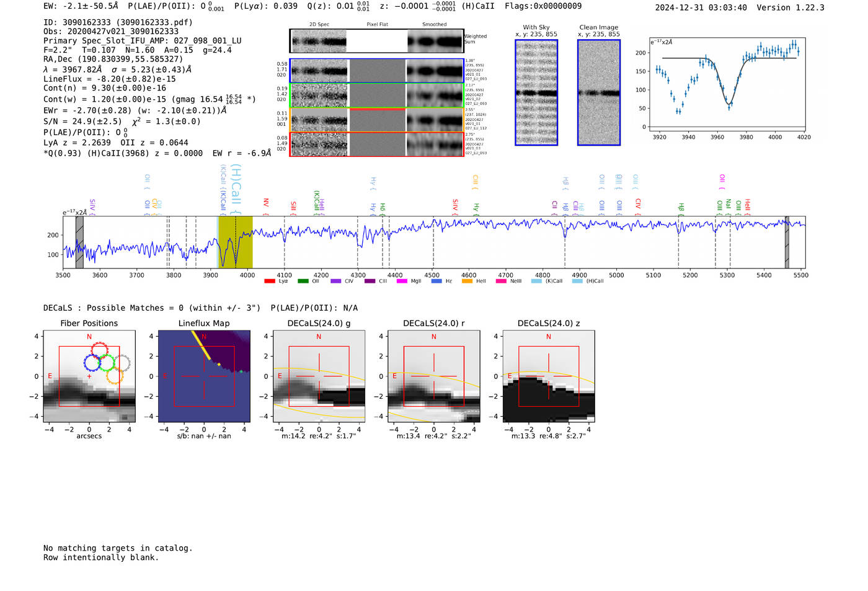868x591 pixels.
Task: Click the RA,Dec coordinates text
Action: click(x=113, y=59)
